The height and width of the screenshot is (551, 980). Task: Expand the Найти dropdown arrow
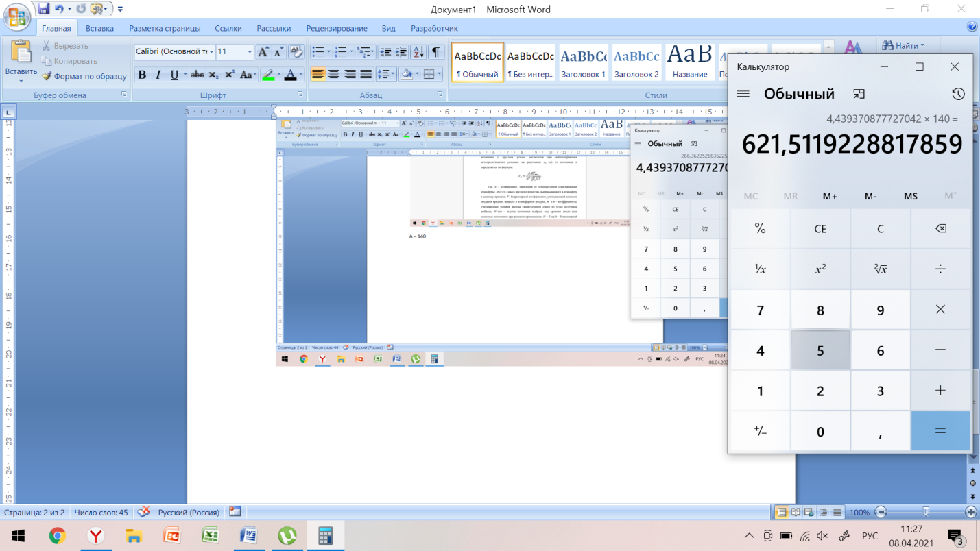[x=922, y=46]
